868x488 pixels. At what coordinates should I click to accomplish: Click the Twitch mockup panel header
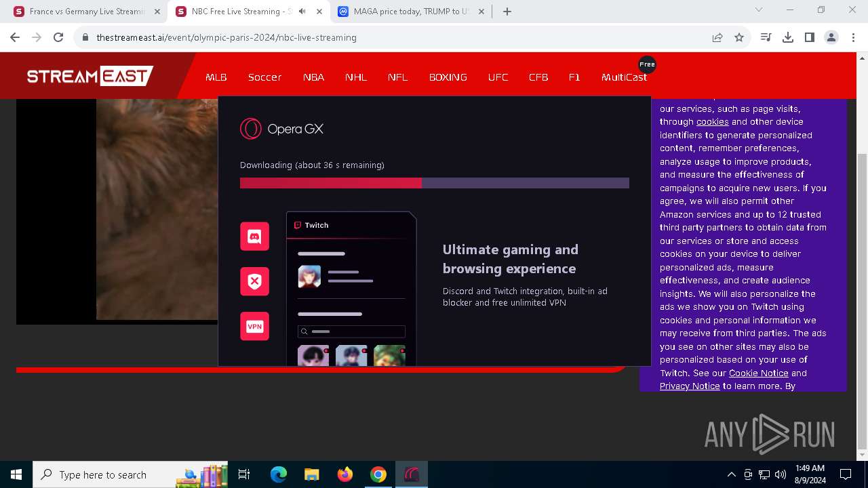[x=351, y=225]
